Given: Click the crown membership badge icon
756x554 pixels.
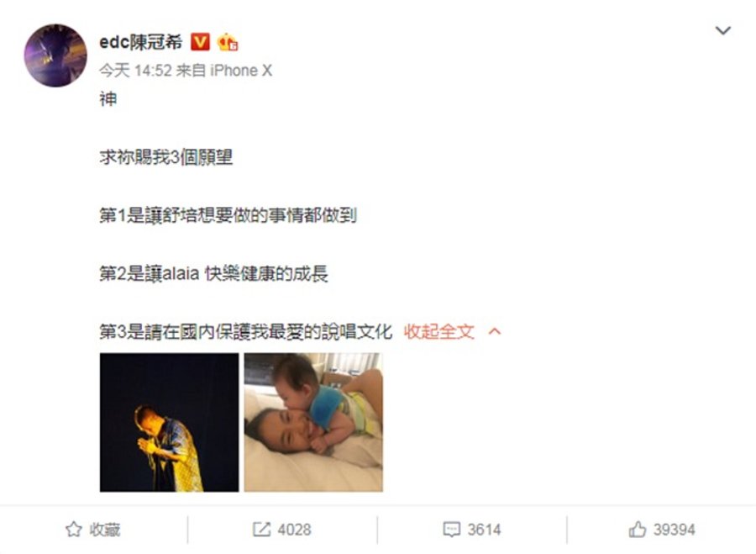Looking at the screenshot, I should (x=227, y=43).
